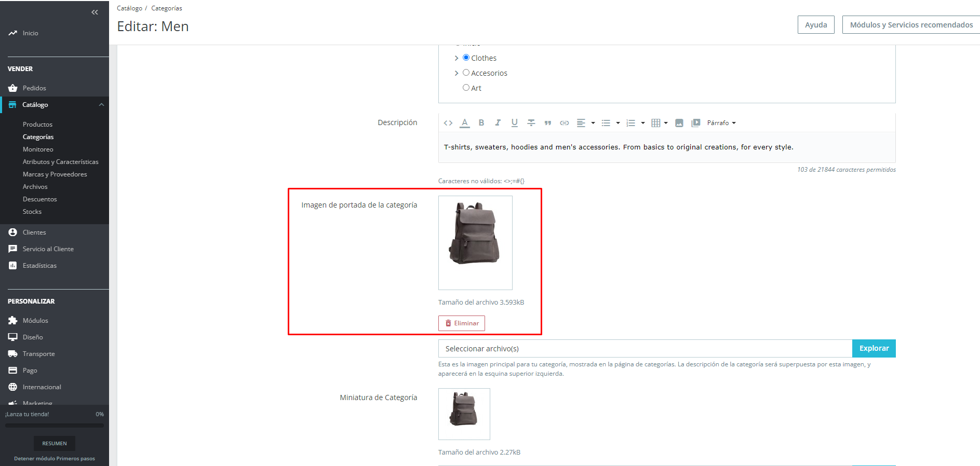The width and height of the screenshot is (980, 466).
Task: Click the Pago credit card icon
Action: 13,371
